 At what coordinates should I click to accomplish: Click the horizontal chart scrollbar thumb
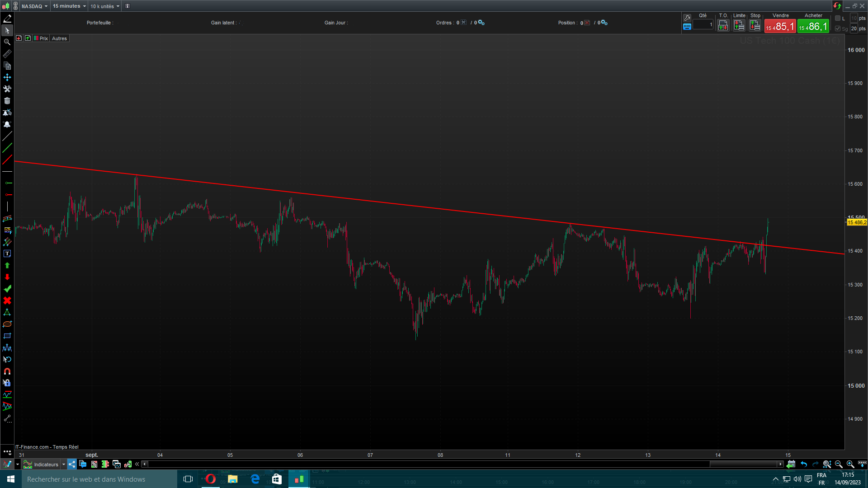pyautogui.click(x=744, y=464)
